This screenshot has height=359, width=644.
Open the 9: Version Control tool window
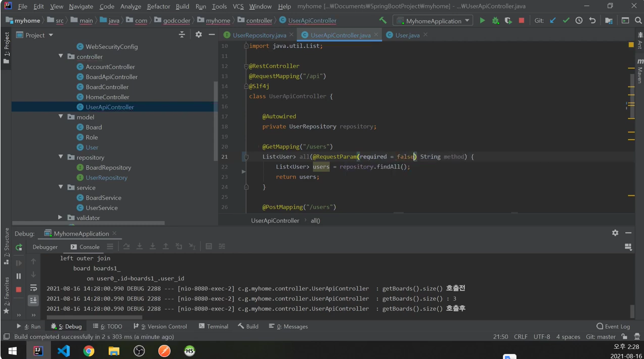(x=160, y=326)
